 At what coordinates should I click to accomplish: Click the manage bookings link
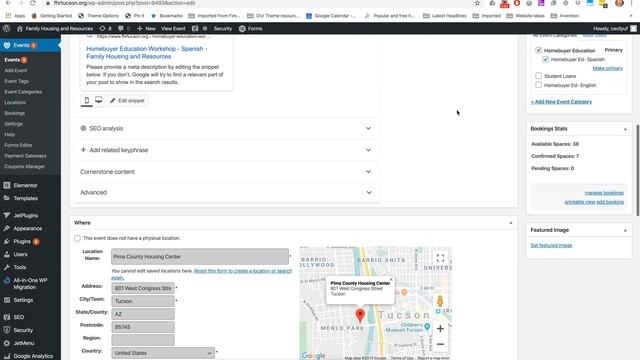pos(604,193)
